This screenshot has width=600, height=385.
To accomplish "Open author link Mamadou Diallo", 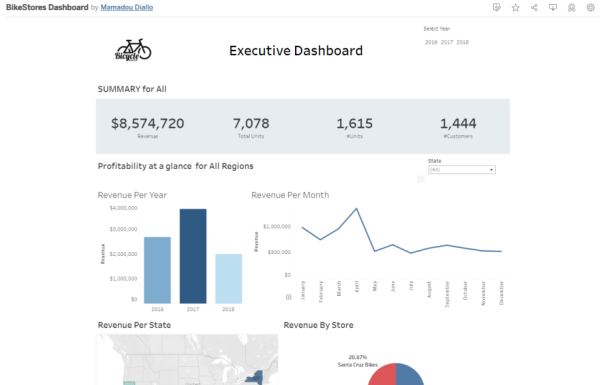I will tap(127, 7).
